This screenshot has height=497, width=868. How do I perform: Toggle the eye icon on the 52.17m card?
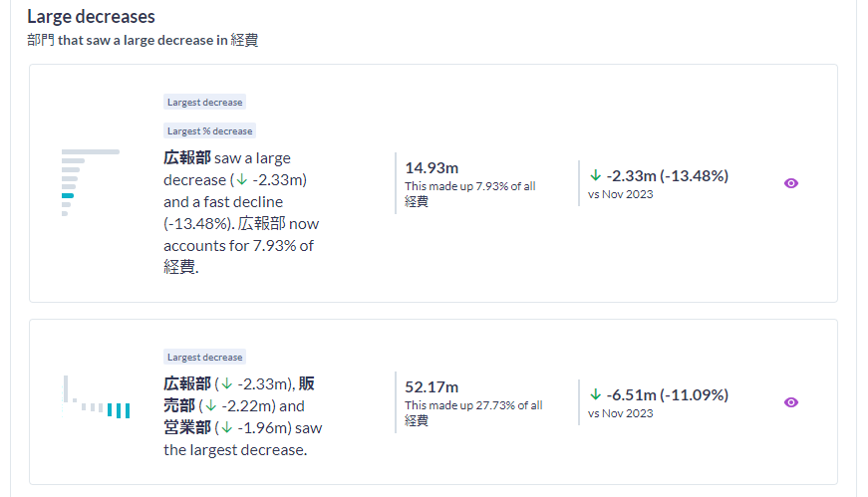(791, 402)
